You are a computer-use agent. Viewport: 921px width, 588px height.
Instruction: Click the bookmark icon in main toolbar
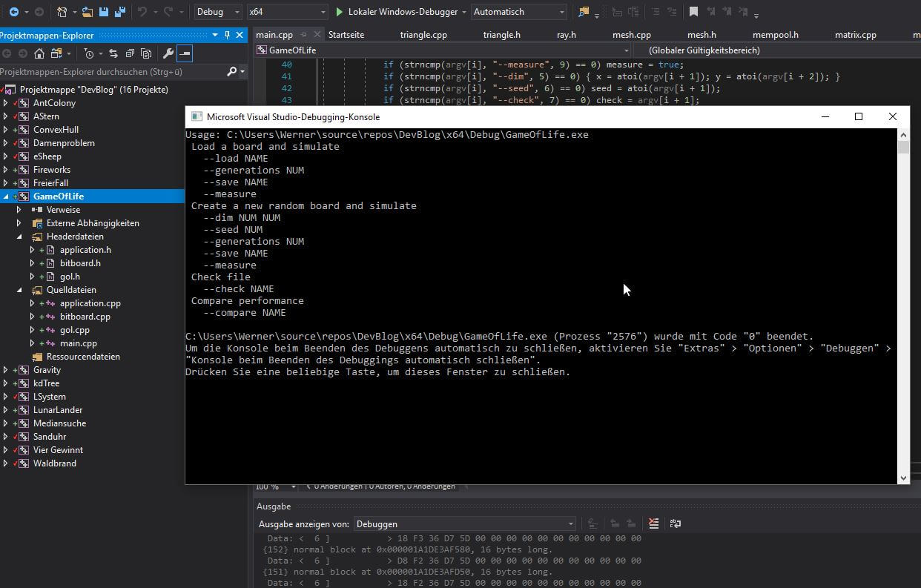click(x=693, y=12)
